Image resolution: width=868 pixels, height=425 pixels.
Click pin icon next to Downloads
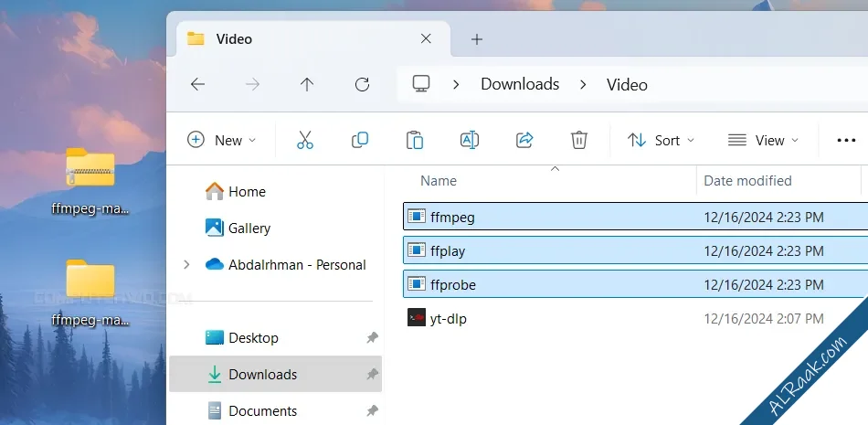coord(373,375)
